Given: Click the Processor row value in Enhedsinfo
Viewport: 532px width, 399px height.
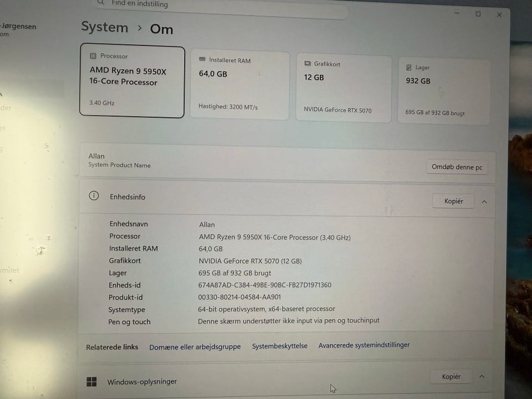Looking at the screenshot, I should point(274,237).
